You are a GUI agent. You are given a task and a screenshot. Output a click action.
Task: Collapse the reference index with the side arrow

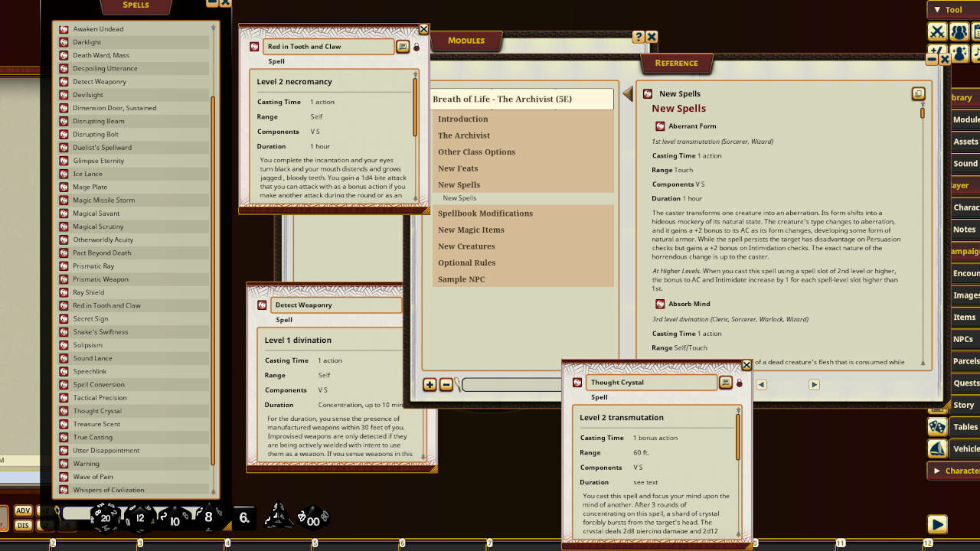(627, 95)
